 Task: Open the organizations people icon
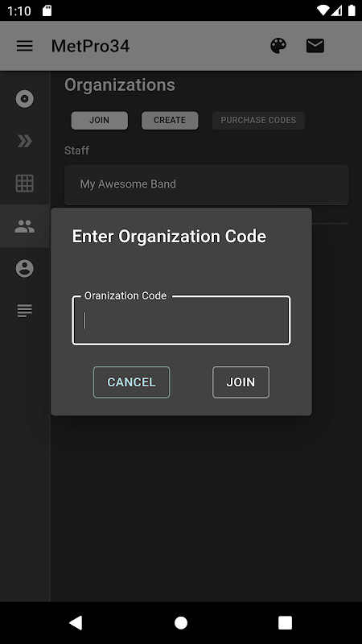(25, 226)
